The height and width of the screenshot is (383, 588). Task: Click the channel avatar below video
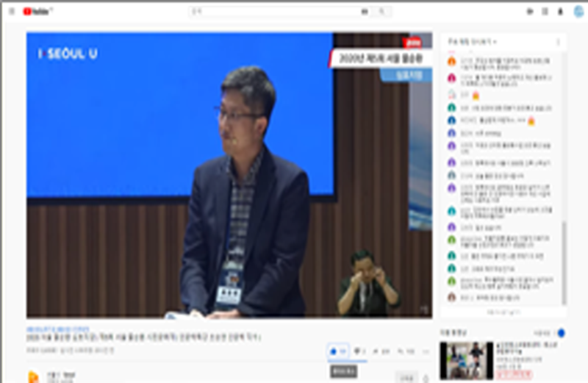34,376
